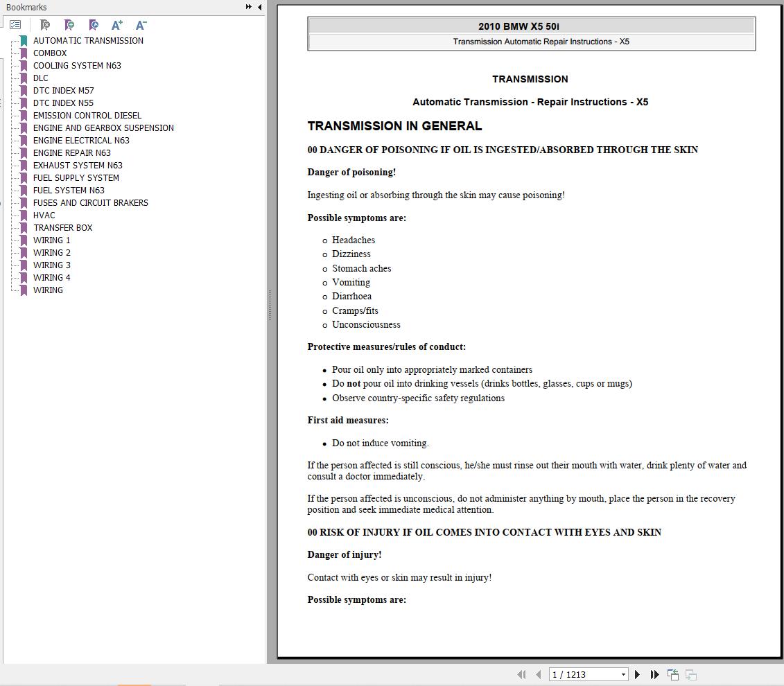The width and height of the screenshot is (784, 686).
Task: Jump to the last page with double-arrow icon
Action: click(x=654, y=674)
